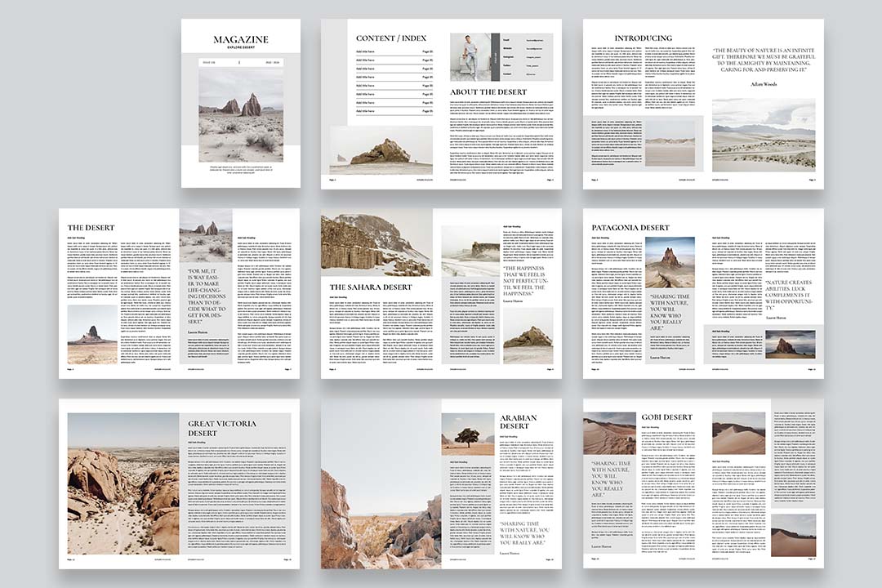Viewport: 882px width, 588px height.
Task: Open the bottom-corner dune photo on Gobi spread
Action: (x=793, y=534)
